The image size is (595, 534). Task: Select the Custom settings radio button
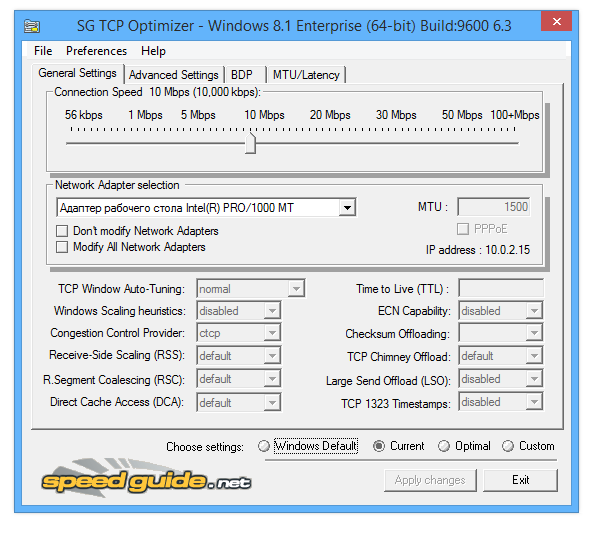pyautogui.click(x=508, y=446)
